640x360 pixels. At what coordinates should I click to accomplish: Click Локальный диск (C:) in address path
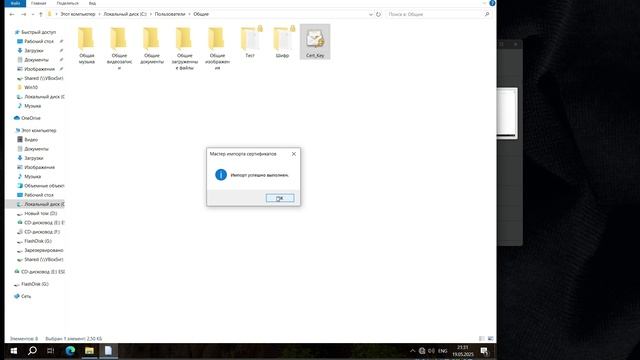click(x=125, y=14)
